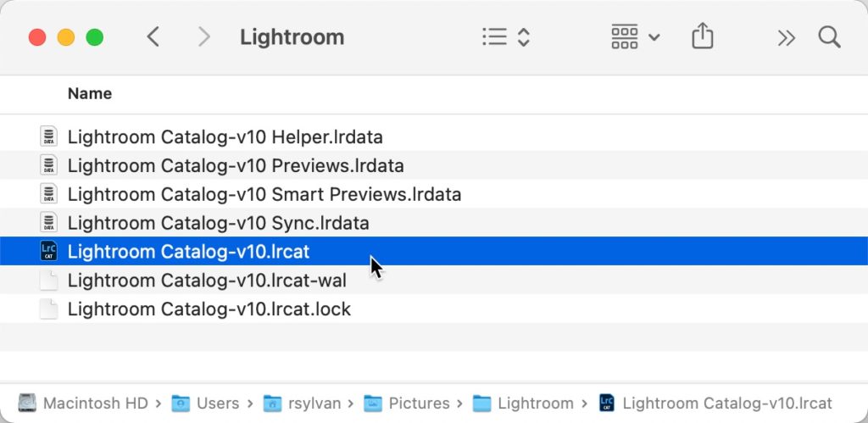Expand the hidden toolbar items chevron

786,37
